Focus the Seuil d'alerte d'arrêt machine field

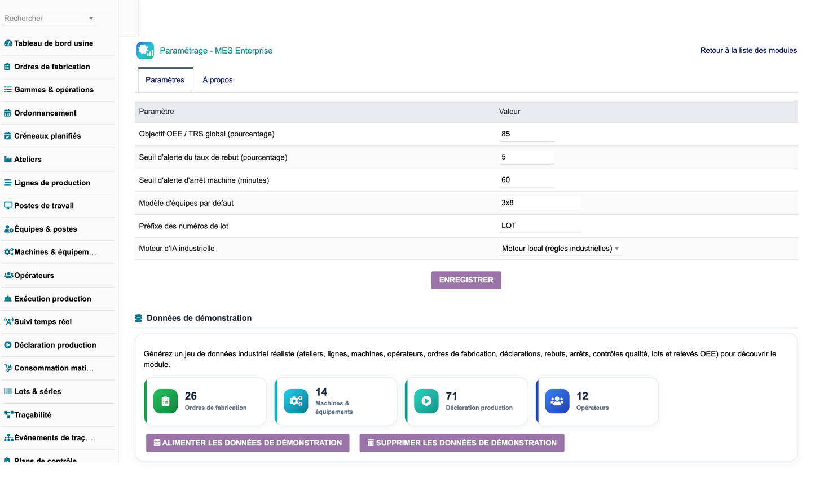click(x=527, y=180)
